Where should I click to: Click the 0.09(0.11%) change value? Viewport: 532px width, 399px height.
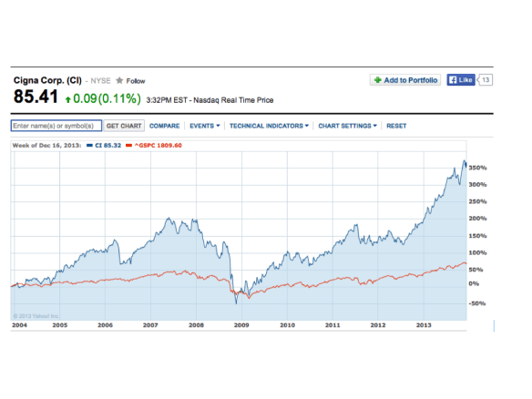pos(107,98)
